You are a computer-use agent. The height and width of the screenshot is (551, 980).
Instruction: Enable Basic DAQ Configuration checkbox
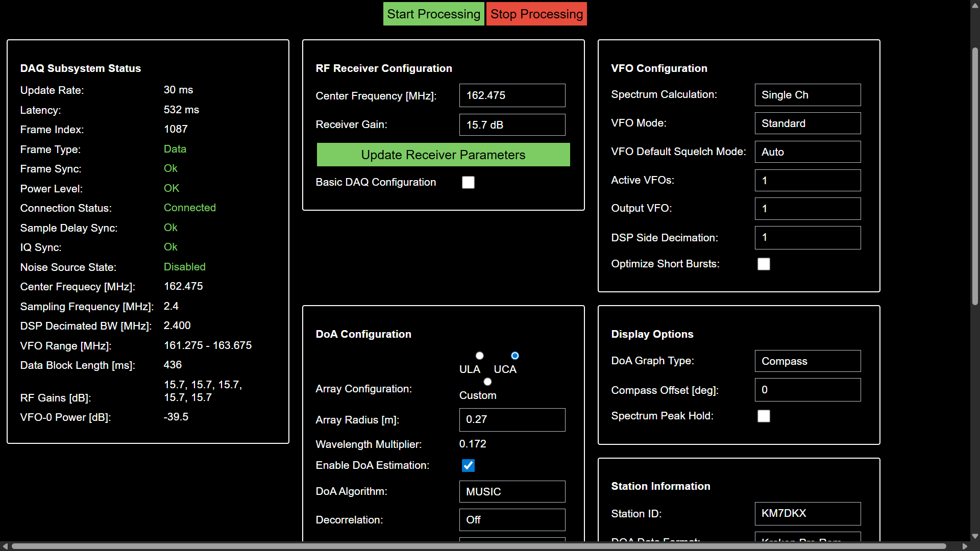tap(468, 183)
